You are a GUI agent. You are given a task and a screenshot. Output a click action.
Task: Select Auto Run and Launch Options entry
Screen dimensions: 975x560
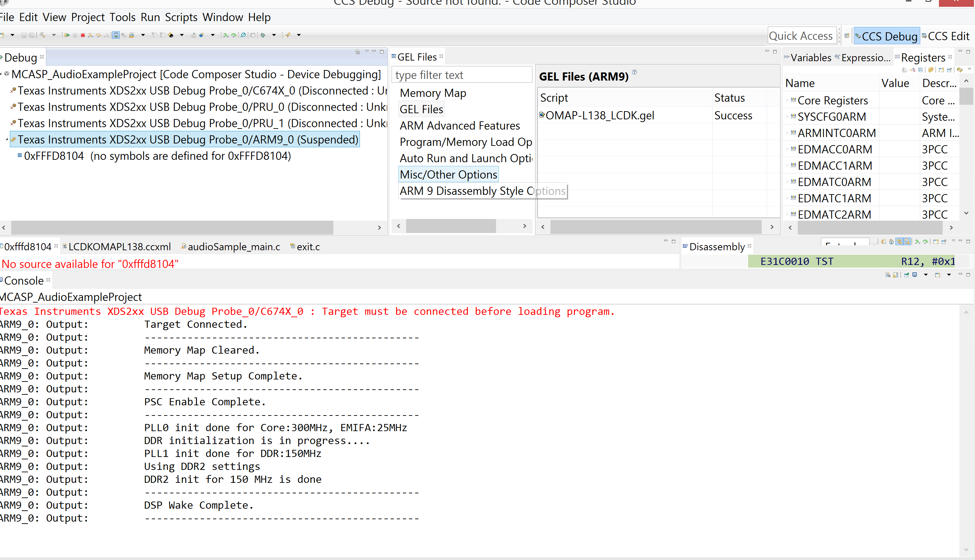click(466, 158)
